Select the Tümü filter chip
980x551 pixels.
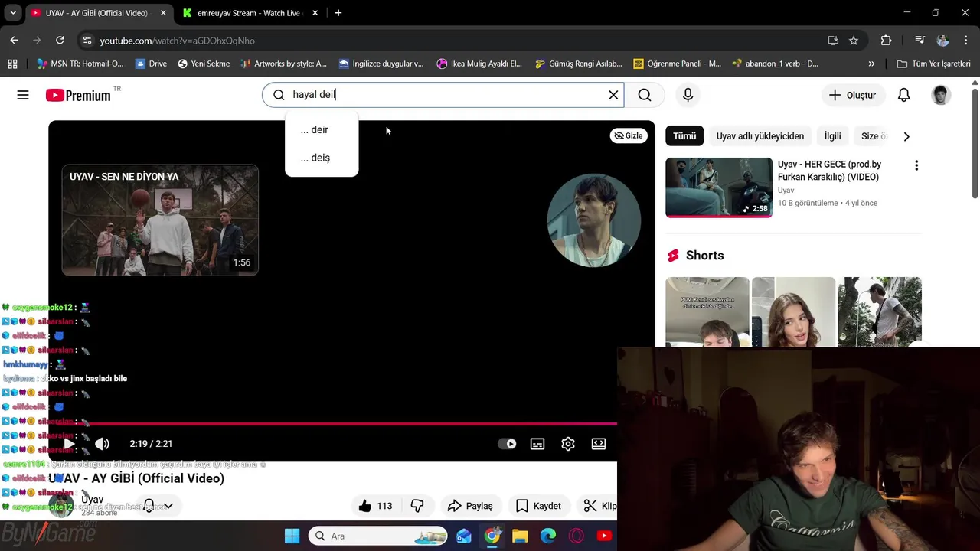(x=684, y=136)
